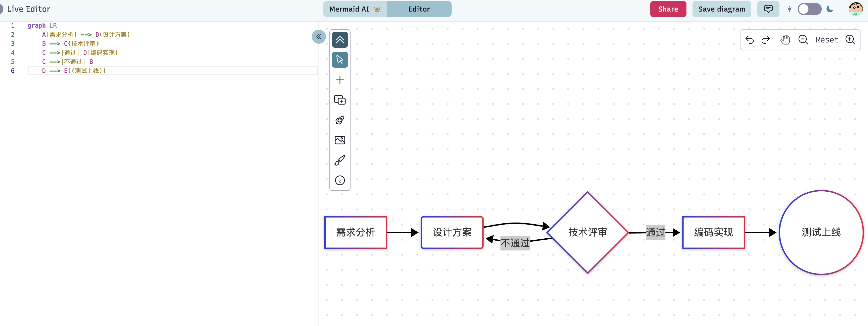Screen dimensions: 868x326
Task: Switch to the Mermaid AI tab
Action: [x=355, y=9]
